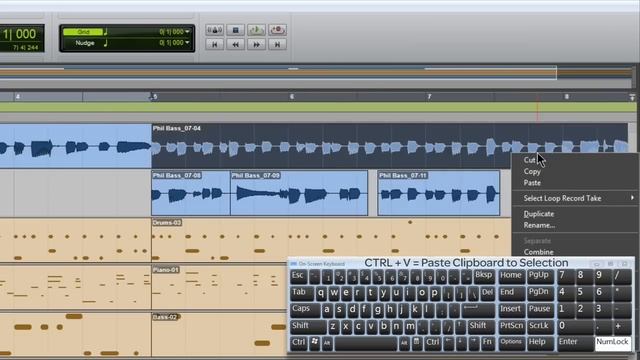Click the Stop transport button
Screen dimensions: 640x360
(x=236, y=30)
